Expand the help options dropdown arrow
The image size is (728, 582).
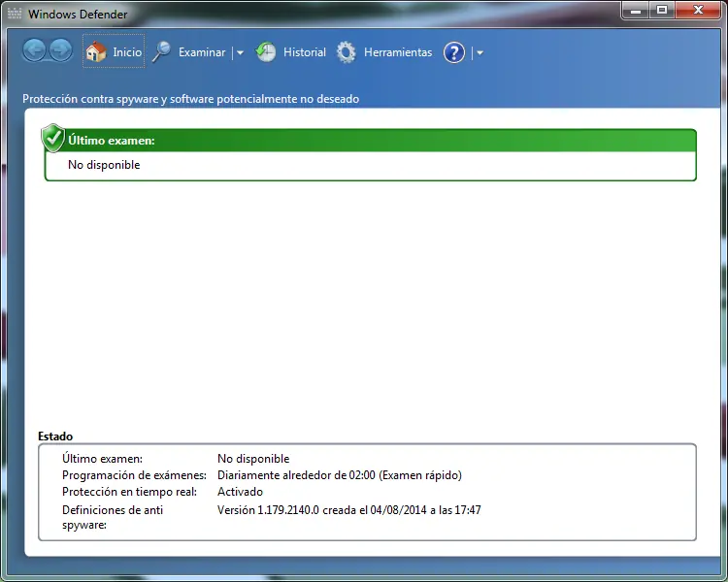coord(480,53)
